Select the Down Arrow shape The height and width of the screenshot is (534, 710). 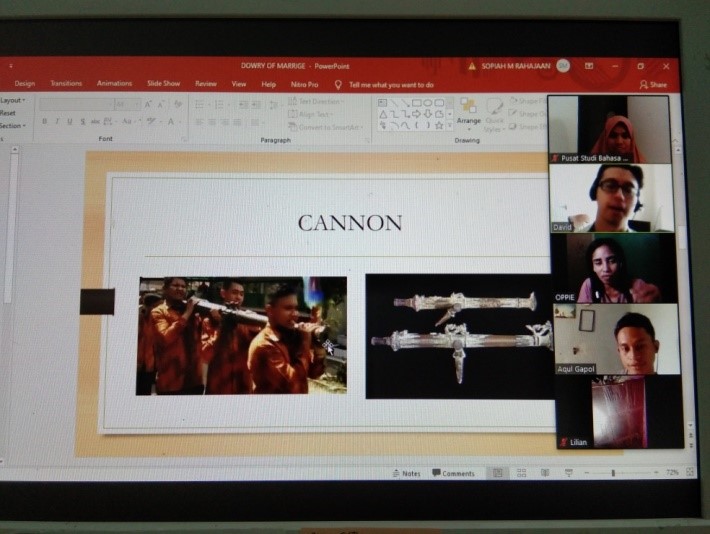tap(427, 114)
